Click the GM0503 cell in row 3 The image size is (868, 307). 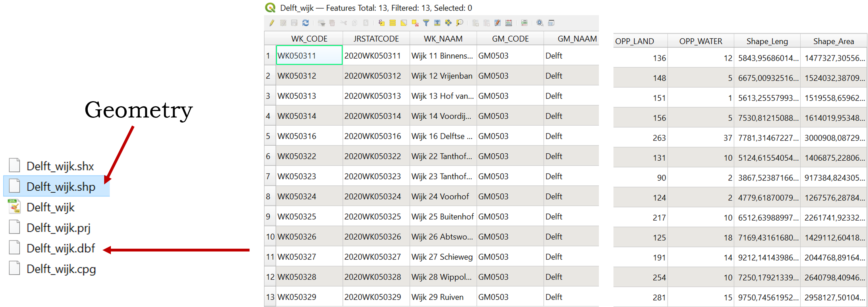510,96
